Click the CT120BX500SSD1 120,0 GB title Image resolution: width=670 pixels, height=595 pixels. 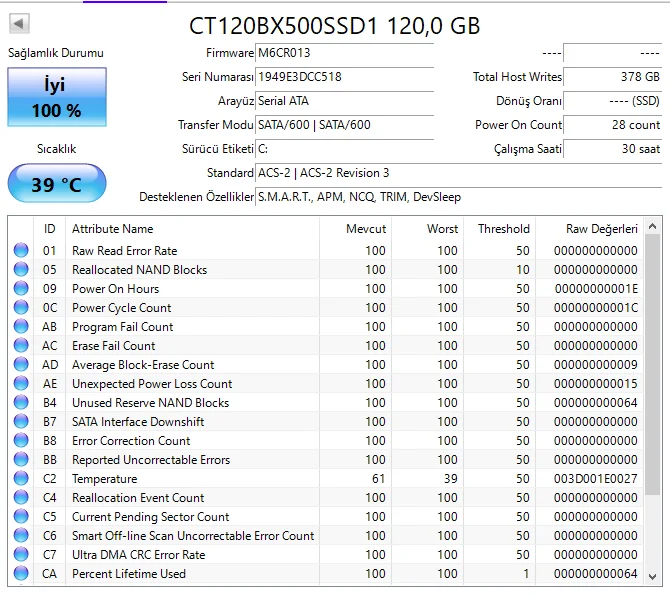click(x=335, y=26)
